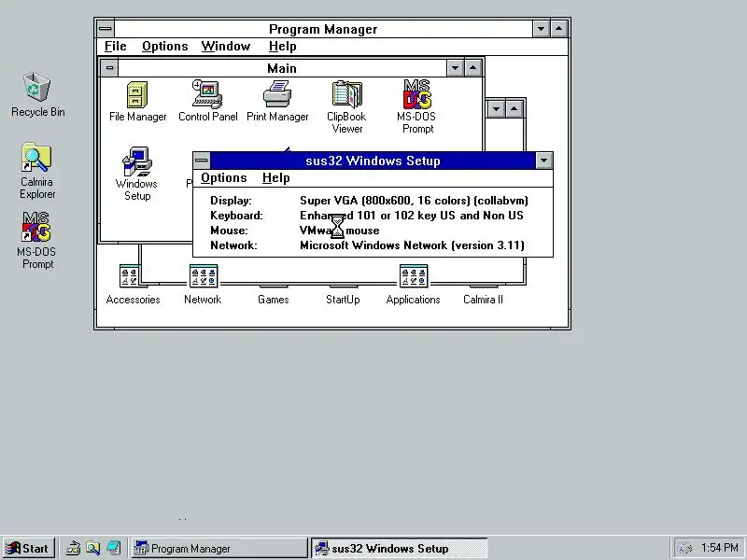Open the File menu in Program Manager
Viewport: 747px width, 560px height.
(115, 46)
